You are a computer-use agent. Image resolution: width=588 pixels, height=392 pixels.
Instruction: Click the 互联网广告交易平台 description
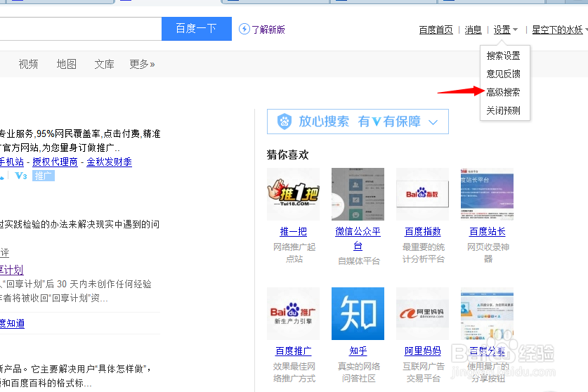424,372
